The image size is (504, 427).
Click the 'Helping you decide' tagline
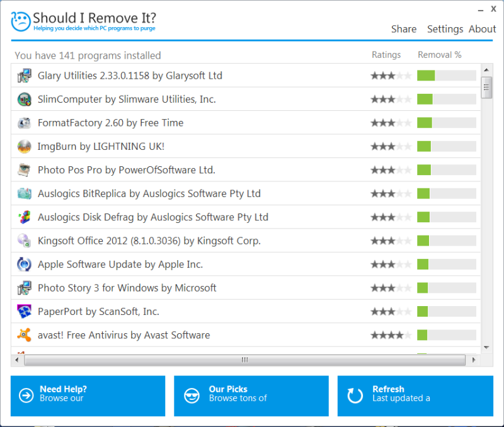click(x=94, y=28)
